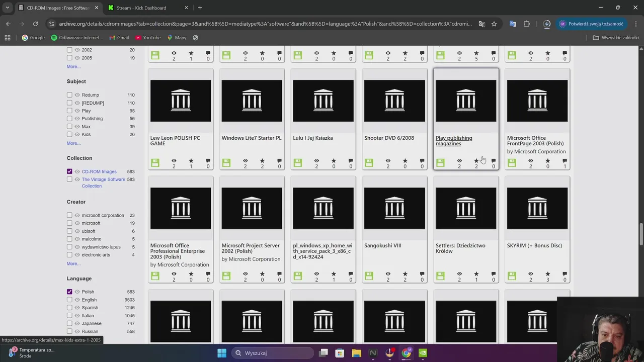The height and width of the screenshot is (362, 644).
Task: Open File Explorer from taskbar
Action: (x=356, y=353)
